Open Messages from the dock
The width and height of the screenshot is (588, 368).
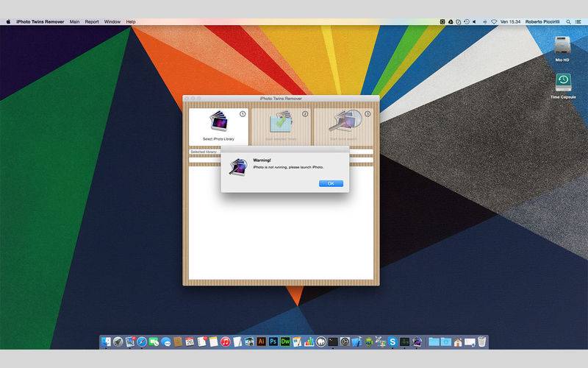coord(166,342)
